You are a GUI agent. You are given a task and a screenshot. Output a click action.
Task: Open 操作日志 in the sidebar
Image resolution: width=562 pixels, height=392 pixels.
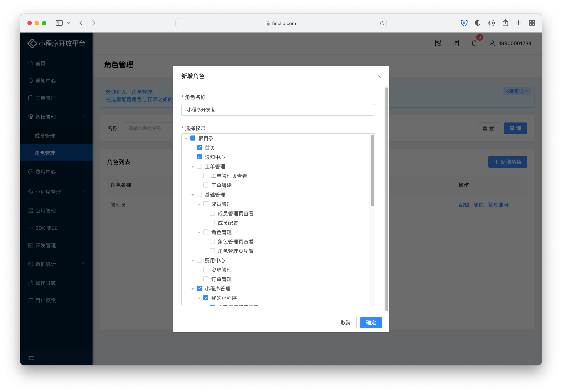point(56,283)
